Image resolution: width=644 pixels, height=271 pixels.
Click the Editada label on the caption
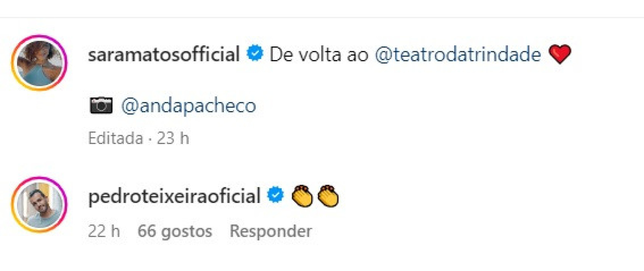tap(116, 138)
